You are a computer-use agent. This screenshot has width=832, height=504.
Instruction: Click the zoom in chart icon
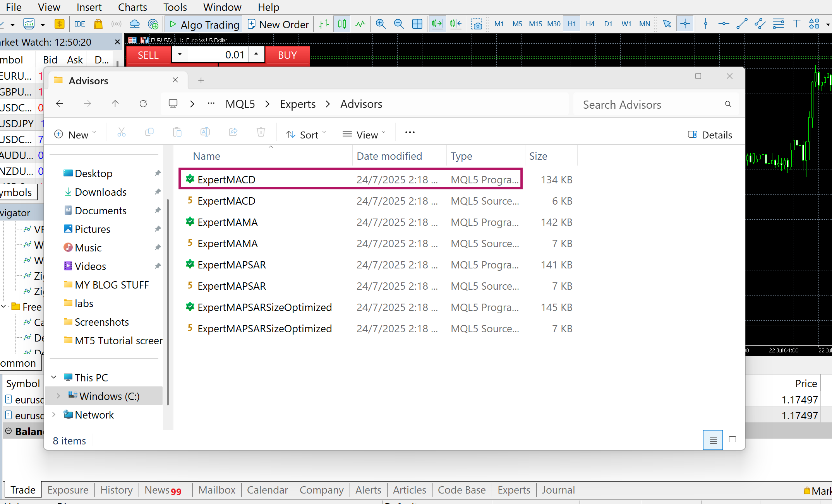(x=381, y=24)
